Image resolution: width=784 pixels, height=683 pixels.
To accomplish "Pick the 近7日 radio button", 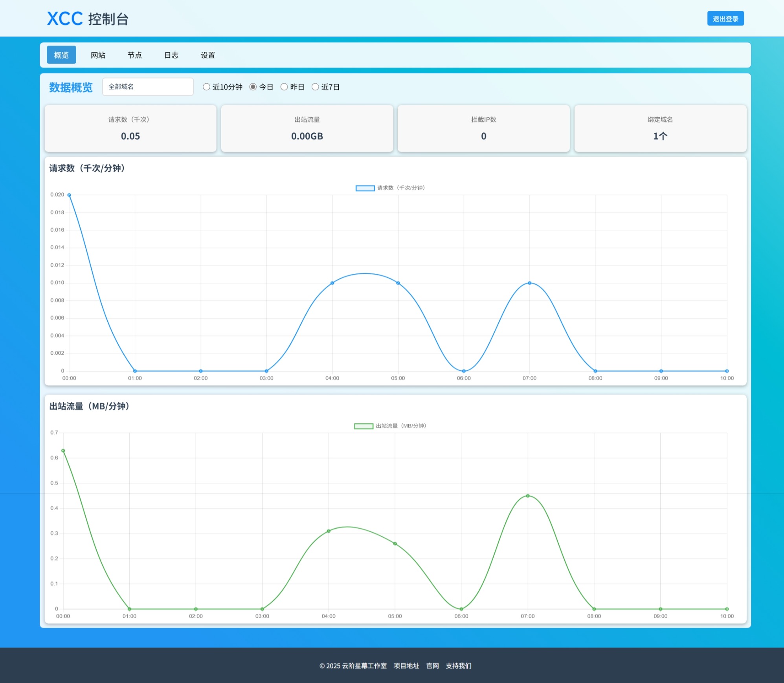I will click(315, 87).
